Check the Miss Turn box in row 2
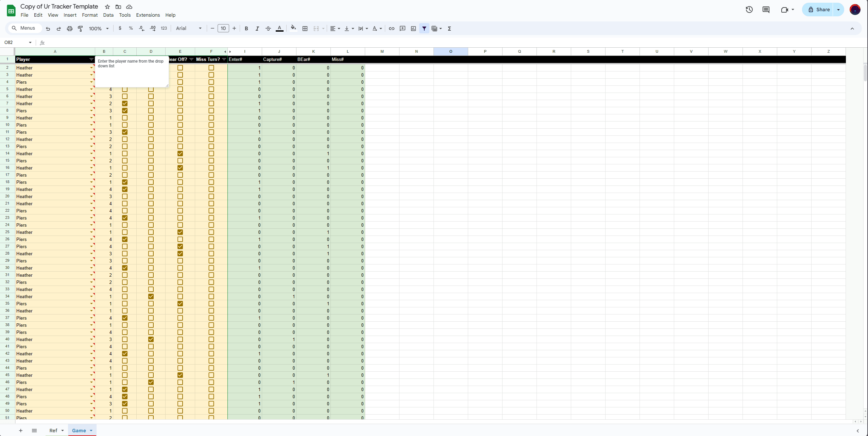 (211, 68)
